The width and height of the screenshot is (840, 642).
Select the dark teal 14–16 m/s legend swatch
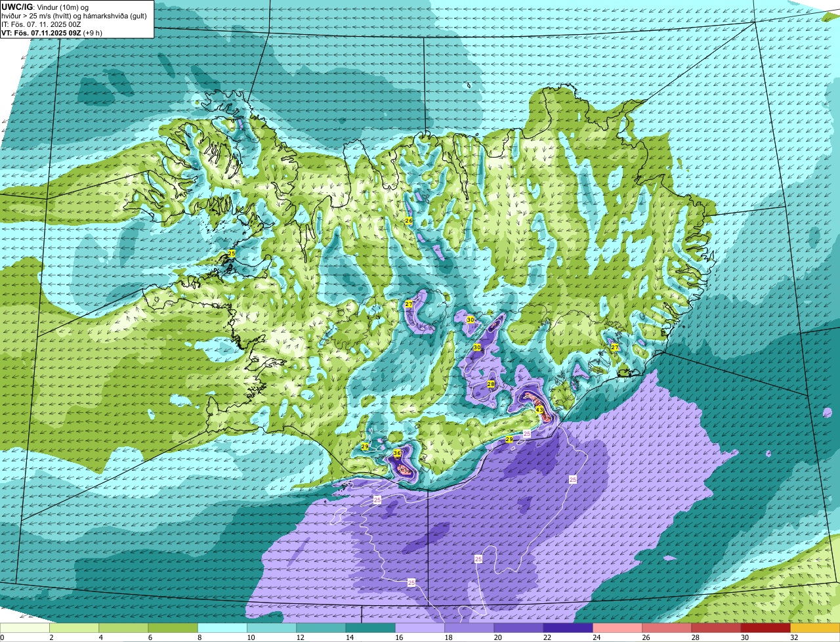(x=370, y=628)
